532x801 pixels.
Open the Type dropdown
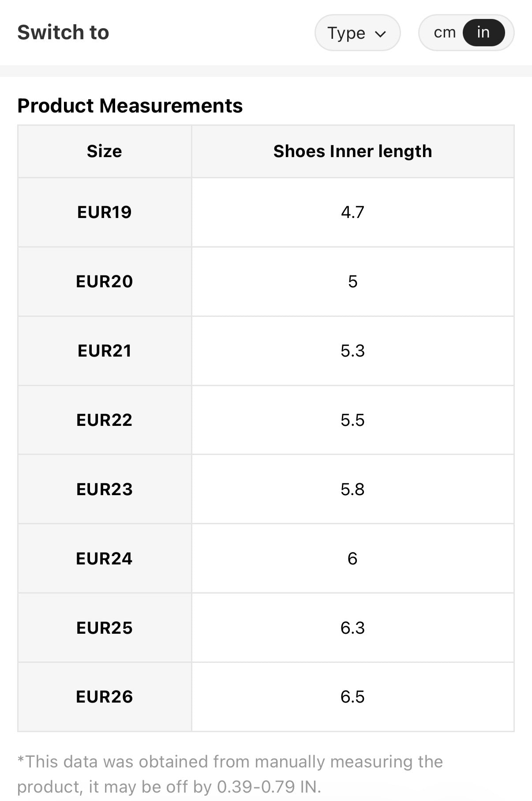point(357,33)
